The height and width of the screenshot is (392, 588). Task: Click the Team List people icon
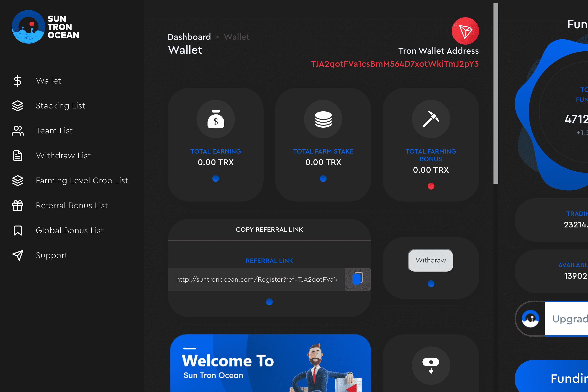tap(18, 131)
